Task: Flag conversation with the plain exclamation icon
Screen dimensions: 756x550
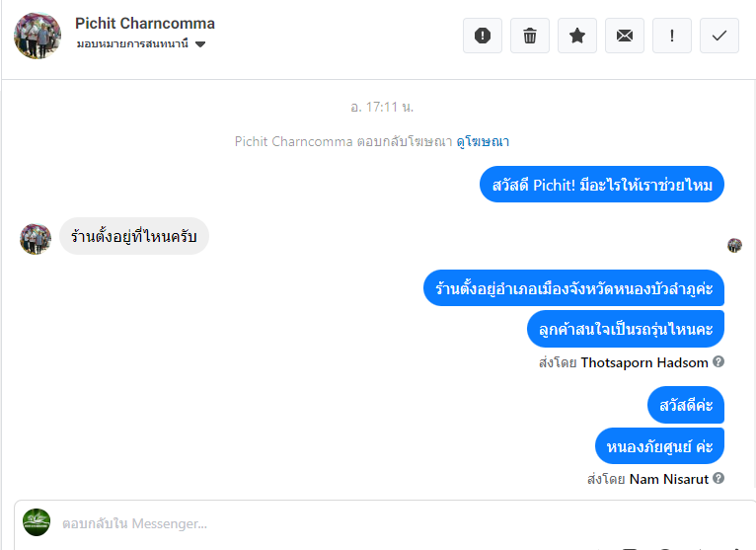Action: click(x=672, y=36)
